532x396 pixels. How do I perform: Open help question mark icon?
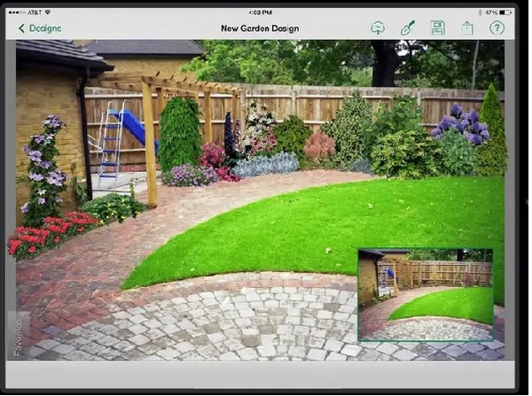[x=497, y=28]
